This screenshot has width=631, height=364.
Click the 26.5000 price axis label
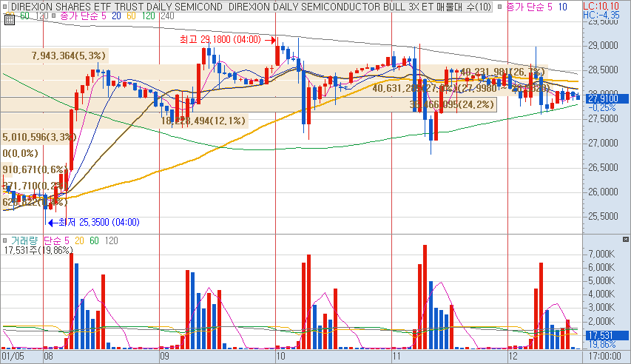pos(603,167)
